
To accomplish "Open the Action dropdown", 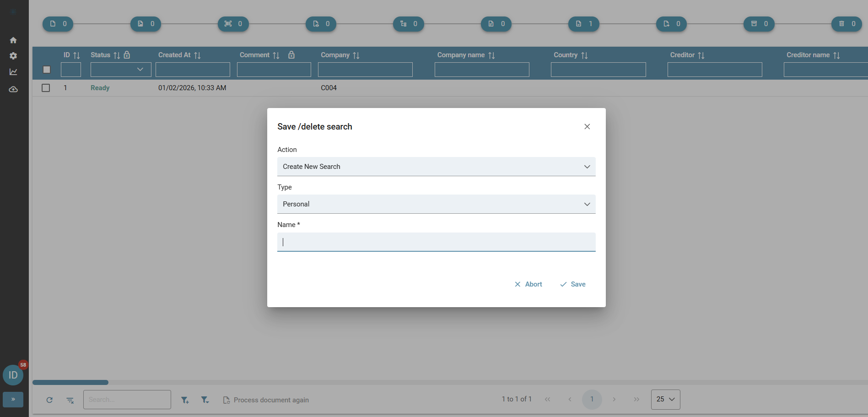I will tap(436, 167).
